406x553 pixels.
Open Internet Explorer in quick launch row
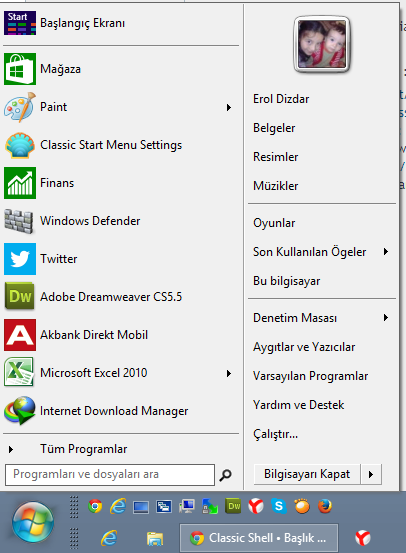(118, 506)
